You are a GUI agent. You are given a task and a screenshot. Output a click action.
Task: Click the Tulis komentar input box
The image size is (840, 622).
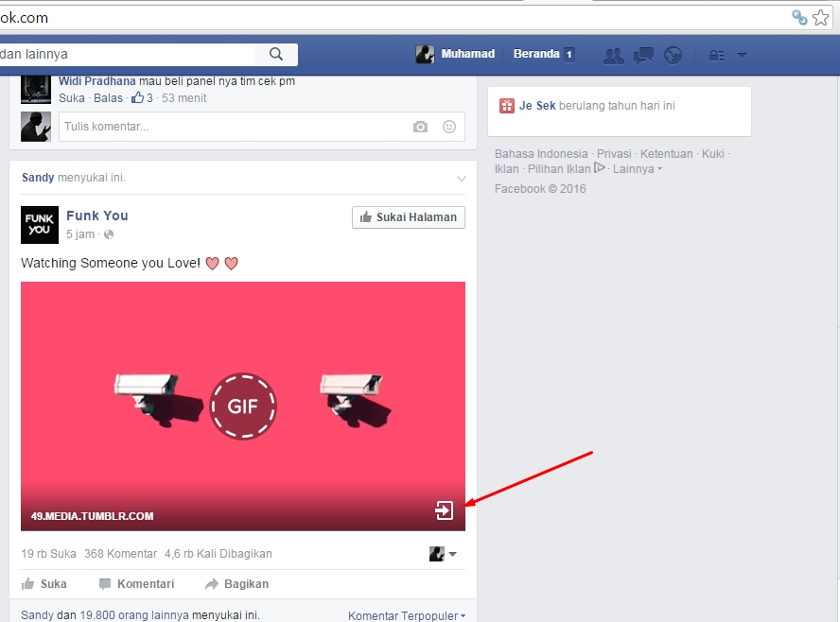(x=262, y=127)
